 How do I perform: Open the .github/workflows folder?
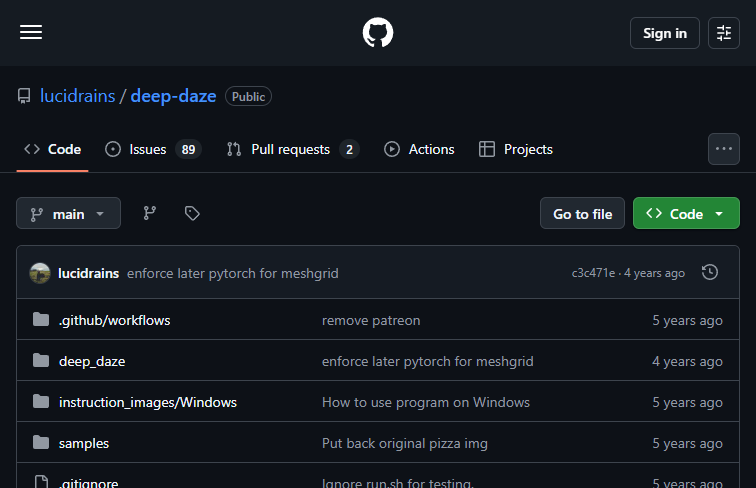[x=114, y=320]
